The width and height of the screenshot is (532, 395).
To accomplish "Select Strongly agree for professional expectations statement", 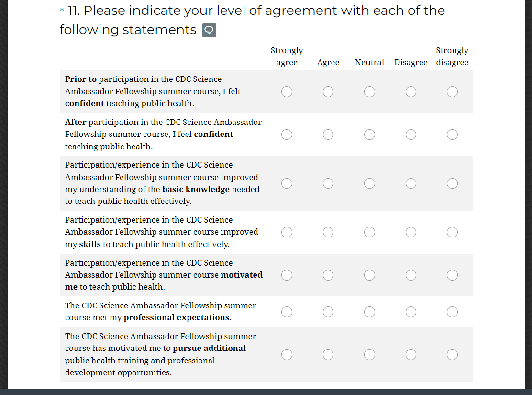I will (x=287, y=312).
